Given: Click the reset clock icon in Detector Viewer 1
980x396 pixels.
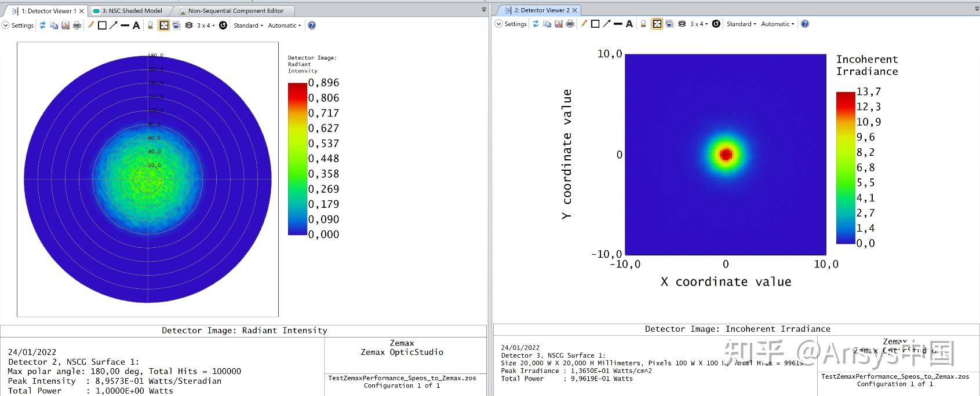Looking at the screenshot, I should (223, 25).
